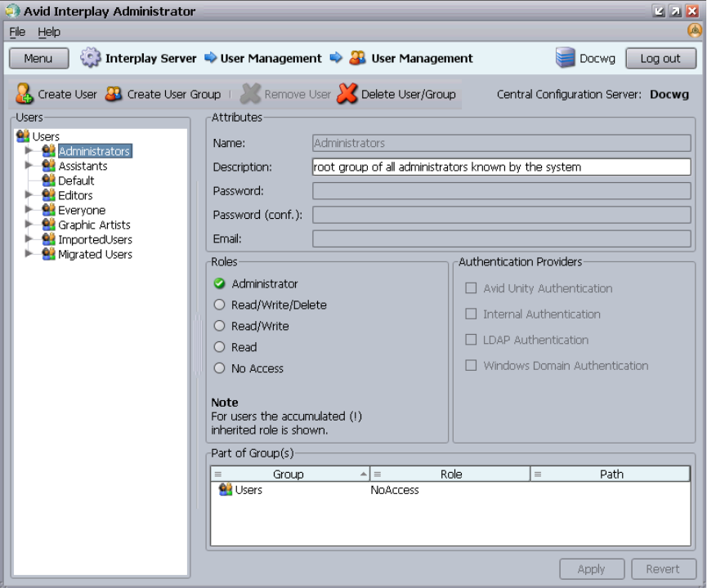Click the Name field showing Administrators

click(501, 143)
